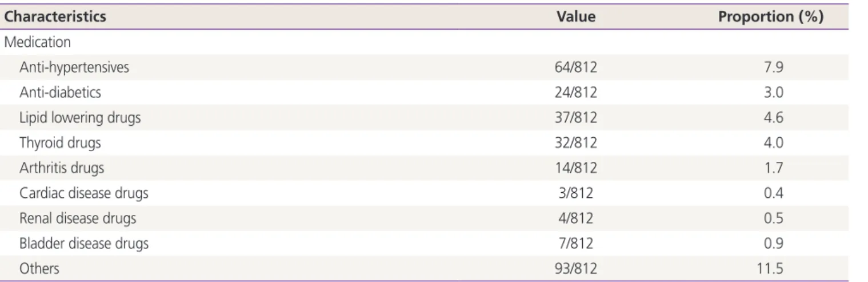Select the Value column header

click(577, 17)
